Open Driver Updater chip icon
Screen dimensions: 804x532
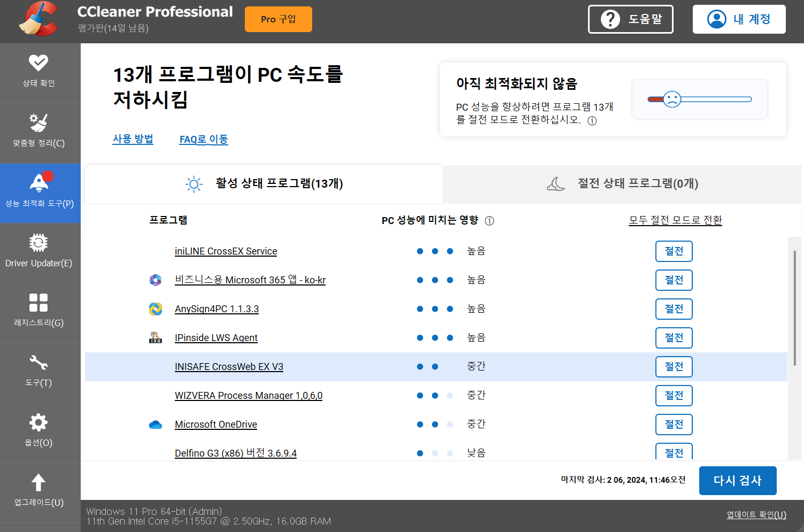click(38, 243)
